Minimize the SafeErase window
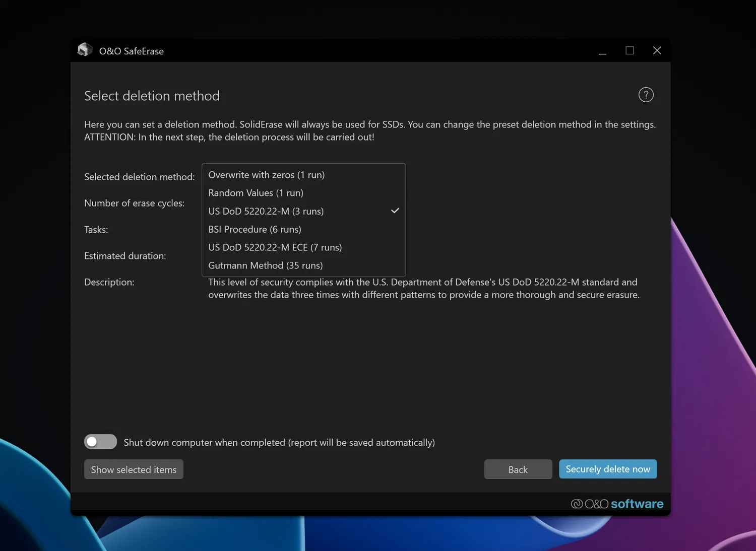 (x=602, y=51)
